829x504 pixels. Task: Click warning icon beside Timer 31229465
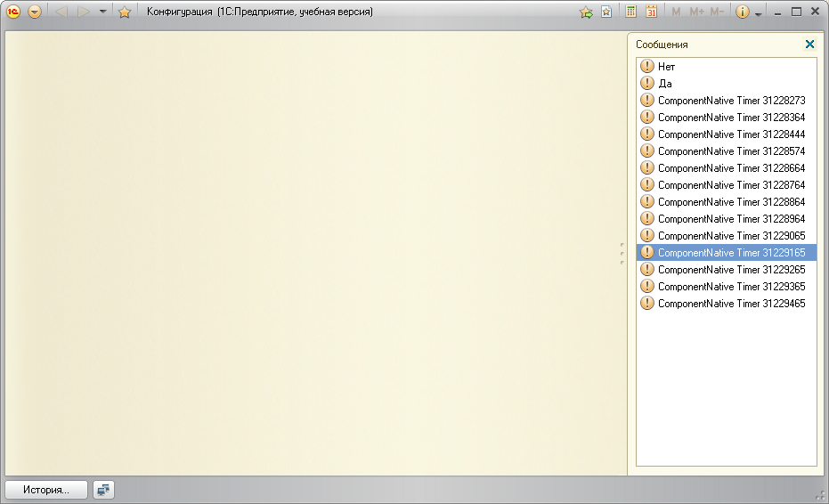tap(647, 303)
